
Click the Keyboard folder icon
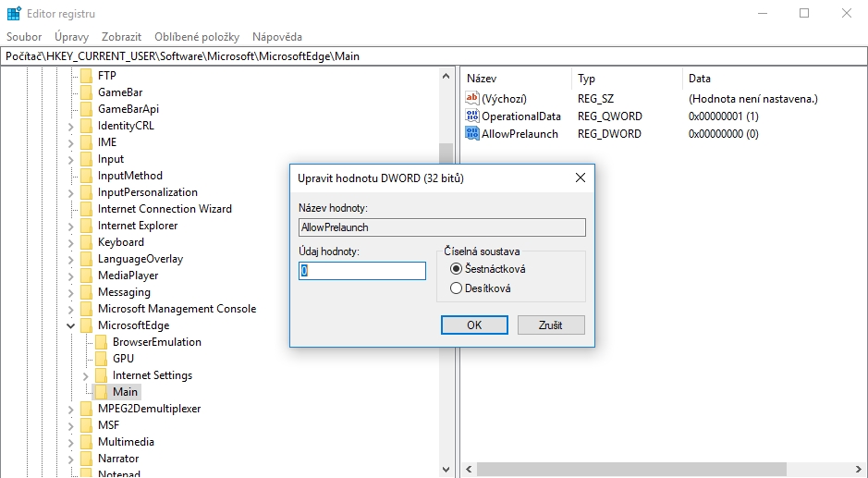pos(86,242)
